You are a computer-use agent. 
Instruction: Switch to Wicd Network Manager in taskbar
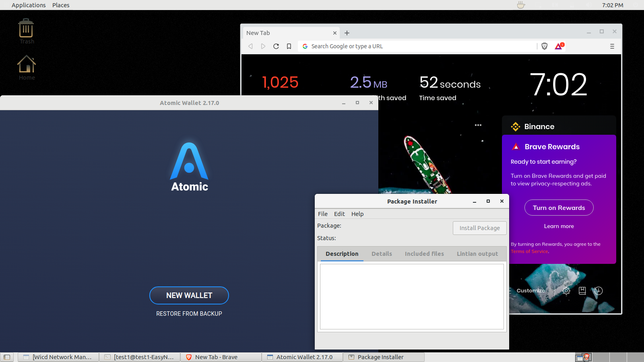tap(58, 357)
